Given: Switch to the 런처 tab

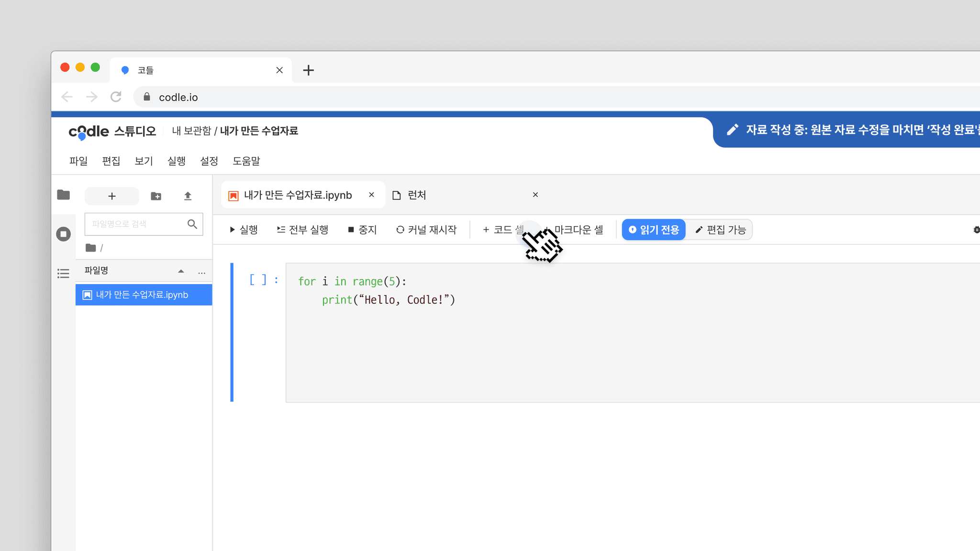Looking at the screenshot, I should coord(416,195).
